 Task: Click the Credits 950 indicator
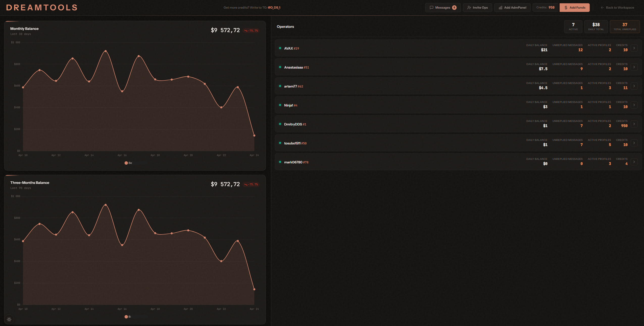click(545, 8)
